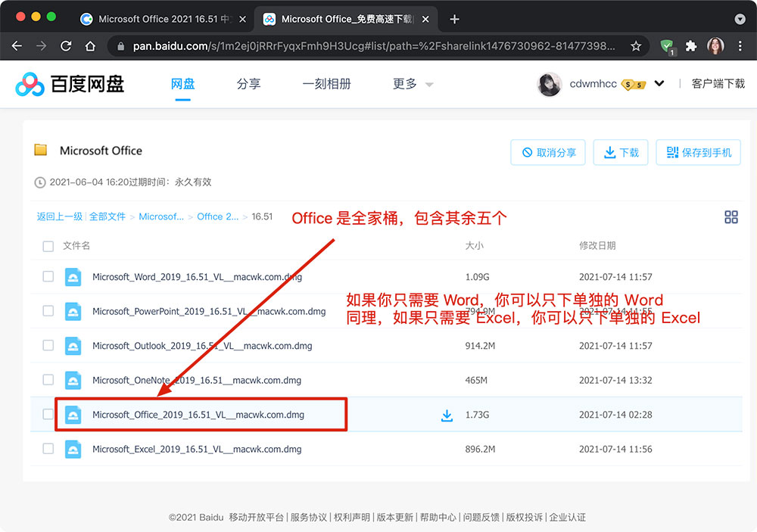Open the browser home page
The width and height of the screenshot is (757, 532).
pos(90,46)
